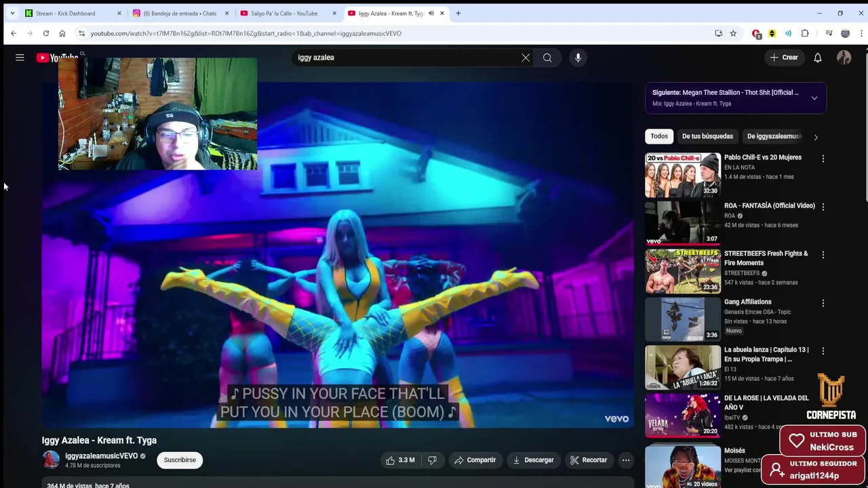This screenshot has height=488, width=868.
Task: Open YouTube notifications bell
Action: pos(818,58)
